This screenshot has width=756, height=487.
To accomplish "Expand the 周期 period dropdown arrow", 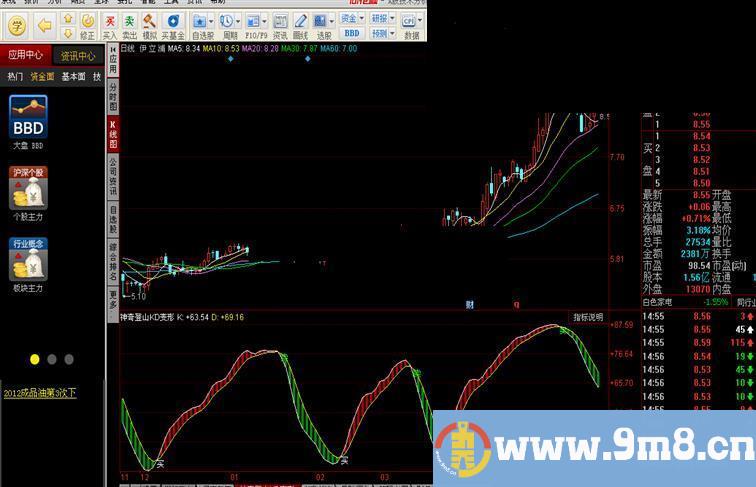I will [236, 21].
